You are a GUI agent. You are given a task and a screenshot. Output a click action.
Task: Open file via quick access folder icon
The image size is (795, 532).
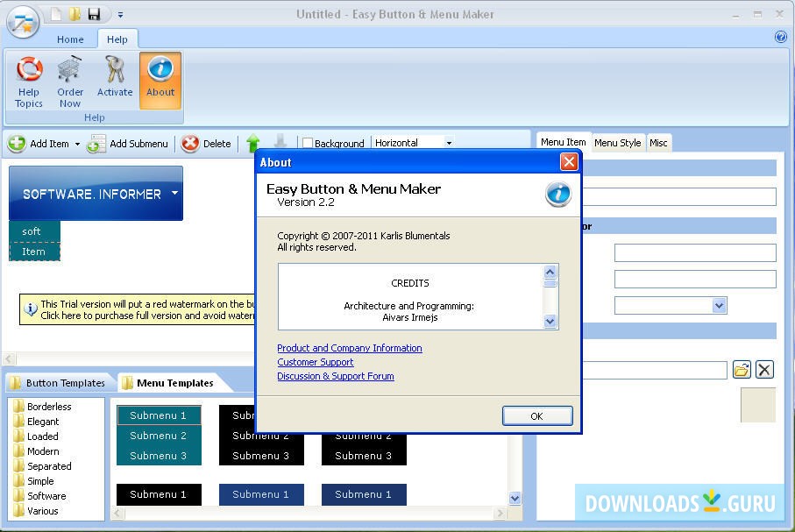(x=75, y=14)
